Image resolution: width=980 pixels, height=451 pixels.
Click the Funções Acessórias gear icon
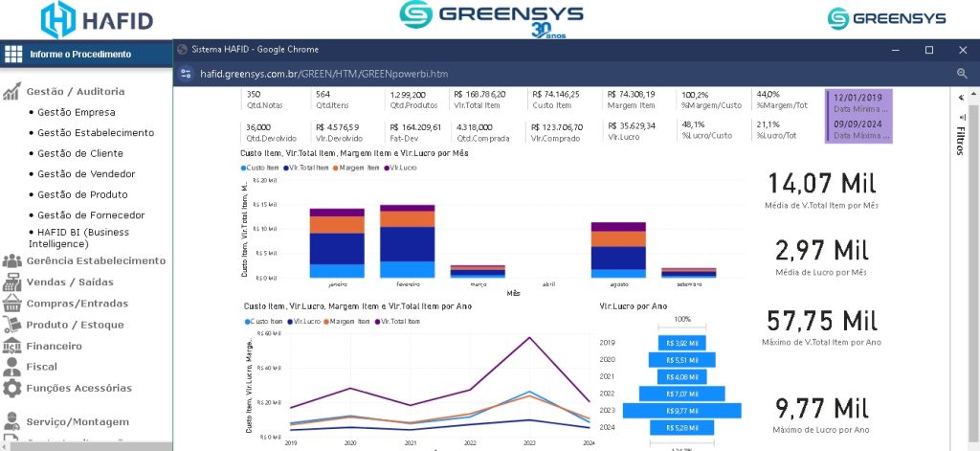pos(11,388)
